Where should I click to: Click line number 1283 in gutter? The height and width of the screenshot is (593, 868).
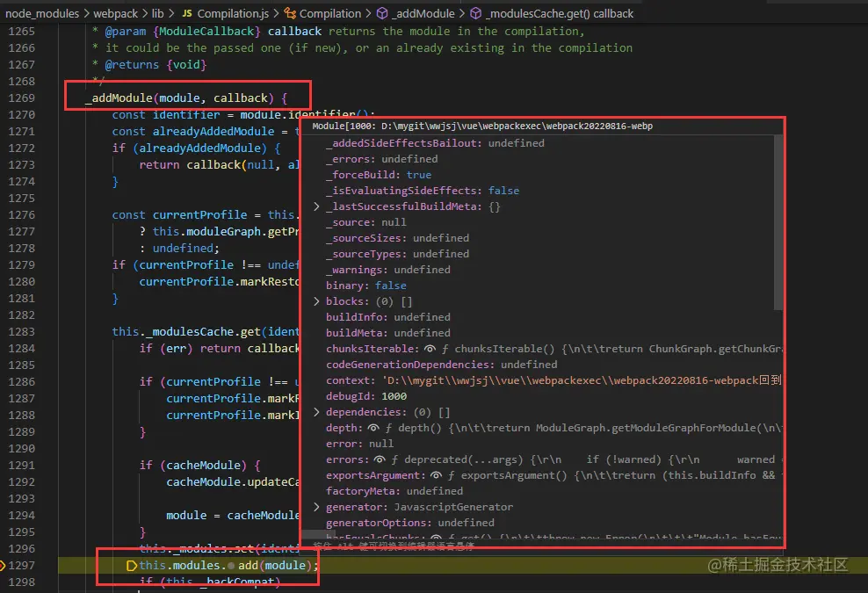pyautogui.click(x=22, y=332)
